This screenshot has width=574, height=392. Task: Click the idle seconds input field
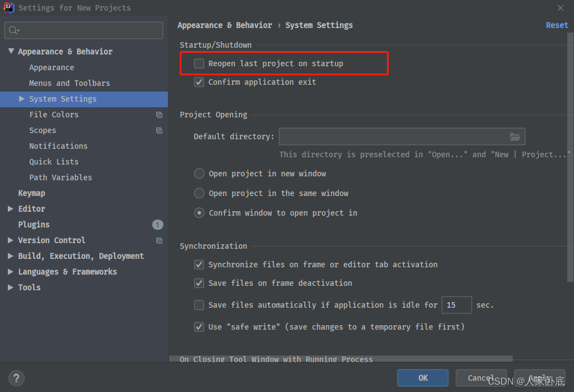pos(456,305)
